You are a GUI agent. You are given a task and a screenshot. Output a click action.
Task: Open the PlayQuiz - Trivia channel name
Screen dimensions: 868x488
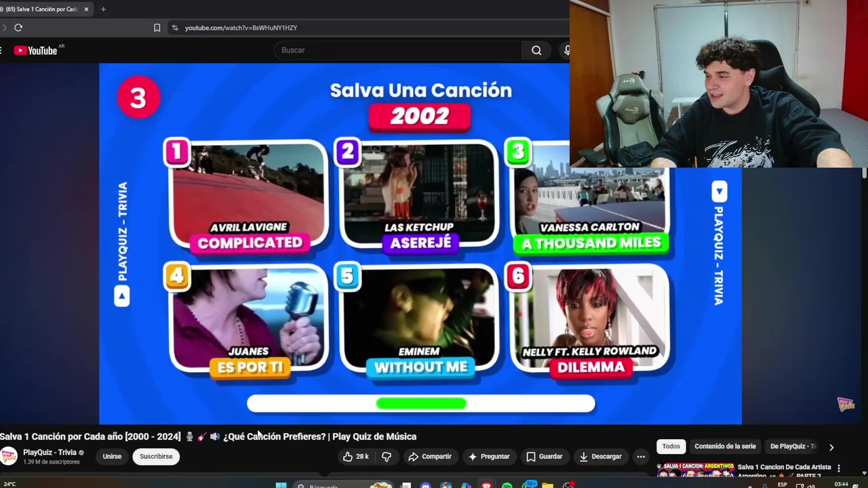[50, 453]
